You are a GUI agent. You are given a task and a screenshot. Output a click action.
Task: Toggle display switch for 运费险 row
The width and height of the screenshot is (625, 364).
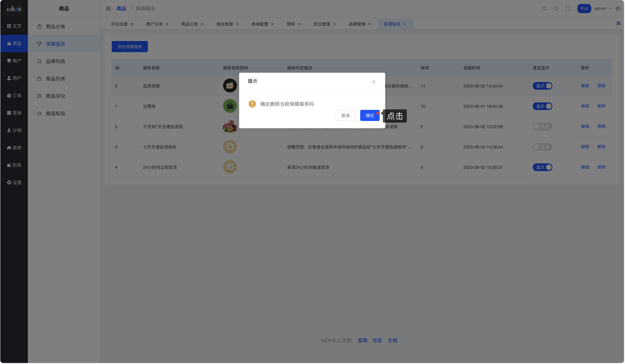542,106
